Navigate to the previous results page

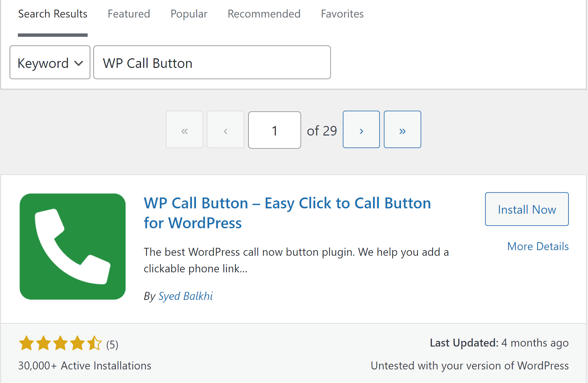(225, 130)
